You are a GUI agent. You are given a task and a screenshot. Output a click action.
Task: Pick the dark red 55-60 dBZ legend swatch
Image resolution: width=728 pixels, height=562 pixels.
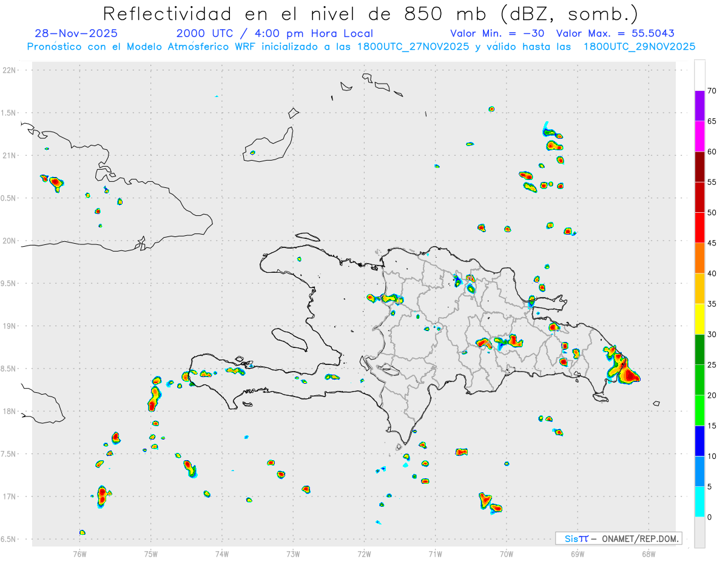pyautogui.click(x=699, y=167)
